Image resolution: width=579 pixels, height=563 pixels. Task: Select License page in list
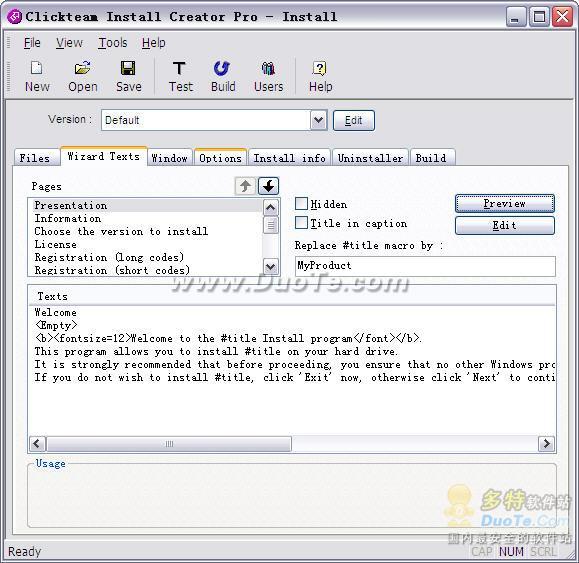coord(147,244)
